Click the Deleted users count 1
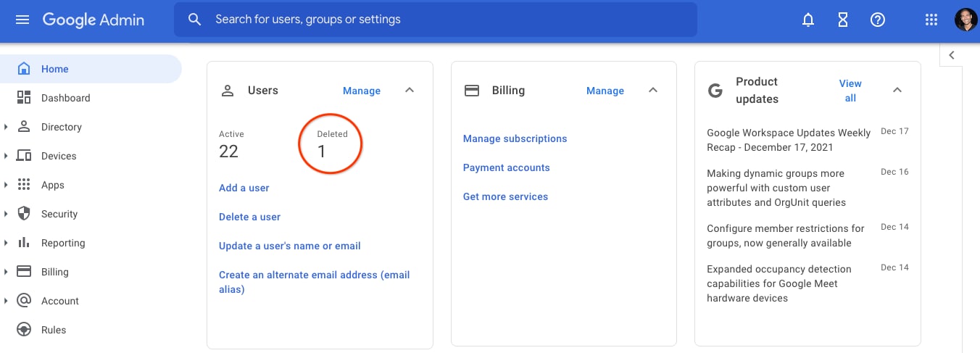The width and height of the screenshot is (980, 353). coord(322,151)
